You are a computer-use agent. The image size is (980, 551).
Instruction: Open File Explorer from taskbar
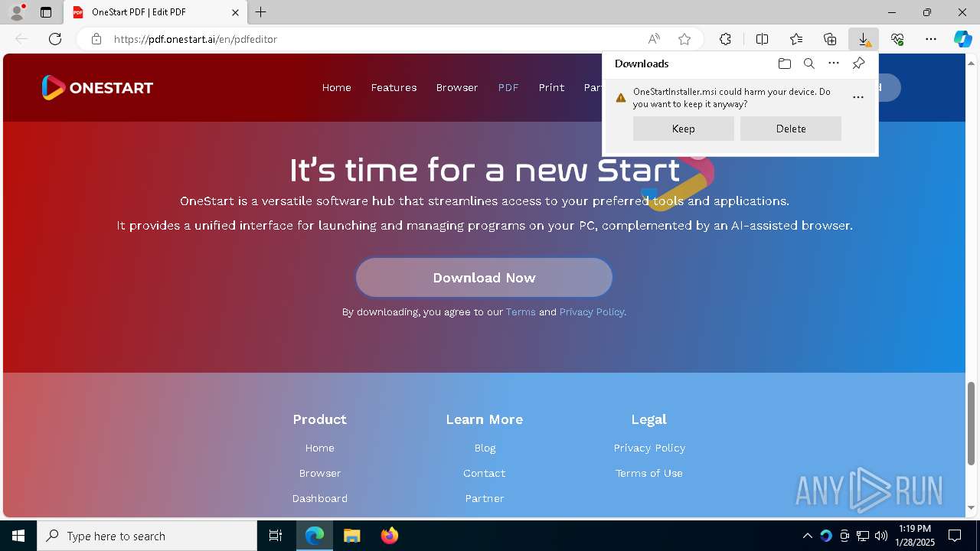click(351, 536)
